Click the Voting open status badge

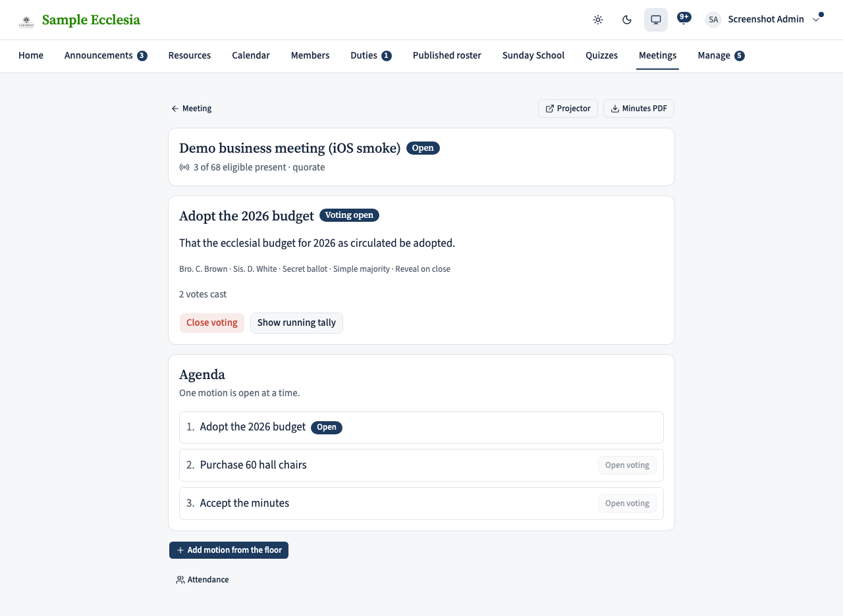[349, 215]
